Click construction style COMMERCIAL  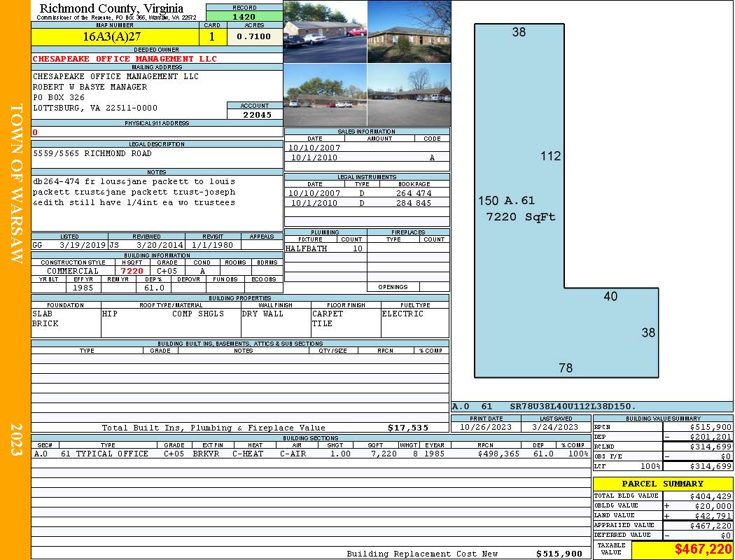tap(73, 271)
